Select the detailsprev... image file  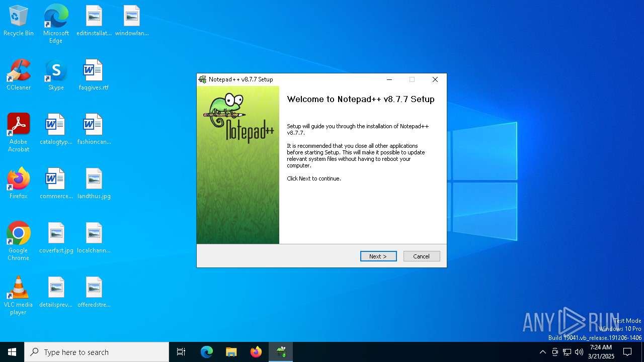[x=56, y=293]
